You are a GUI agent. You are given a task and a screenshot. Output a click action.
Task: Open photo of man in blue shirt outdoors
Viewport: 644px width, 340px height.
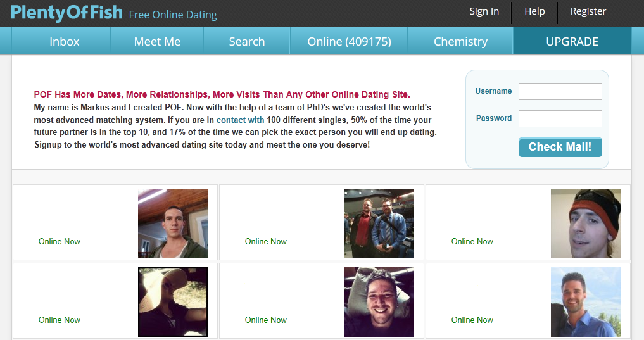point(586,302)
